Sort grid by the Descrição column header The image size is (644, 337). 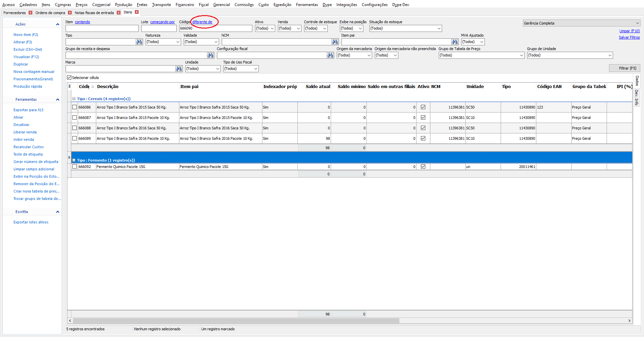137,87
